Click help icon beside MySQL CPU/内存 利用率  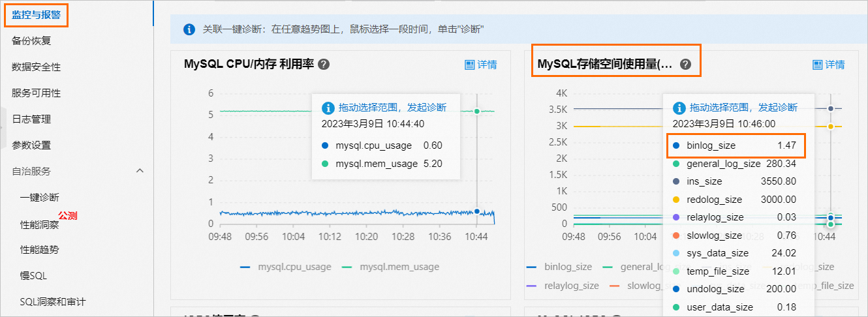324,65
